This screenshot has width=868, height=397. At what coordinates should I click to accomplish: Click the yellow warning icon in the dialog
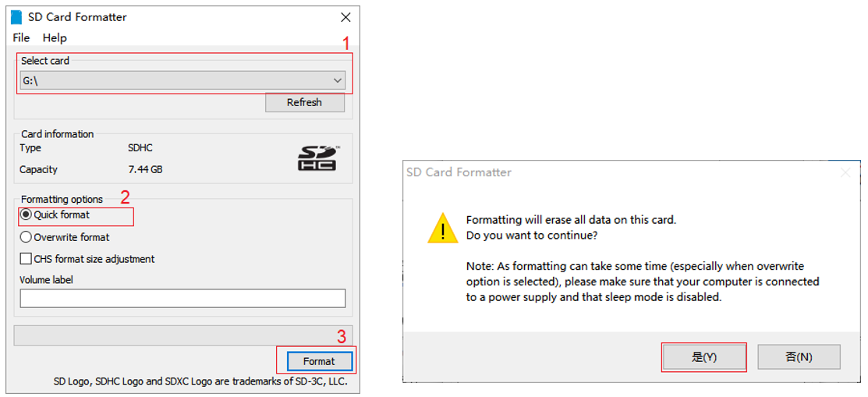(x=443, y=228)
